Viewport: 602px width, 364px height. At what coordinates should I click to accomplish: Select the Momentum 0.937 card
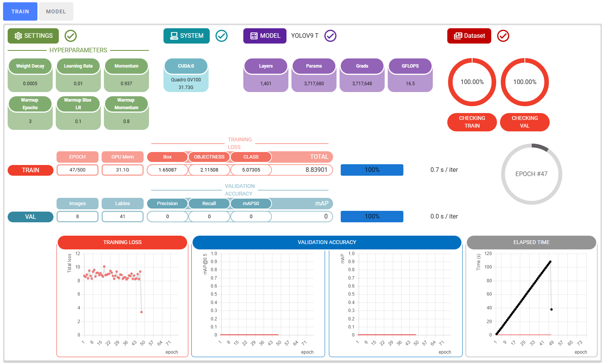click(x=126, y=75)
